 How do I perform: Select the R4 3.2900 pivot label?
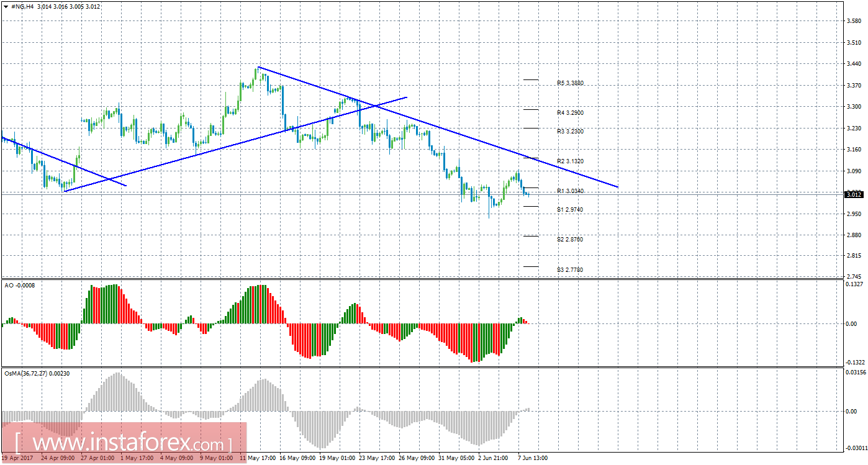(x=570, y=113)
